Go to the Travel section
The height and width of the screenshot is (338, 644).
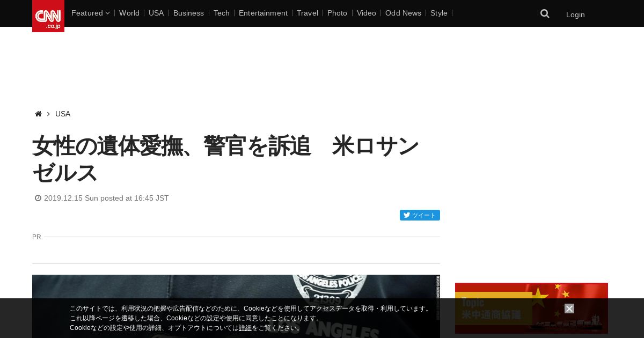308,13
